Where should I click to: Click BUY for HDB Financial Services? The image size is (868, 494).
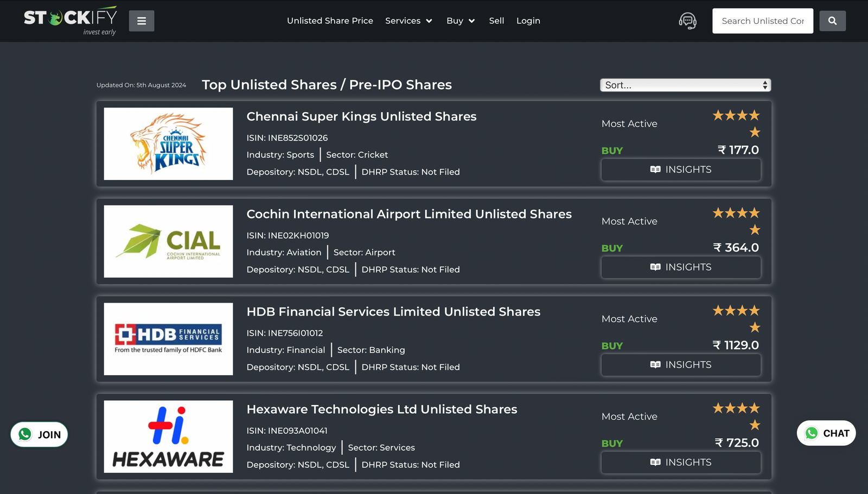point(612,346)
